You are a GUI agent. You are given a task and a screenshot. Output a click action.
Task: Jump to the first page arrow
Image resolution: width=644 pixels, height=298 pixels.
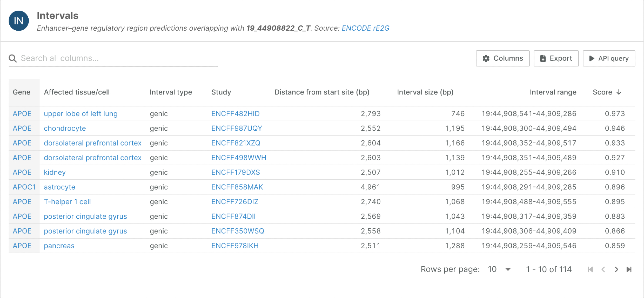point(590,270)
